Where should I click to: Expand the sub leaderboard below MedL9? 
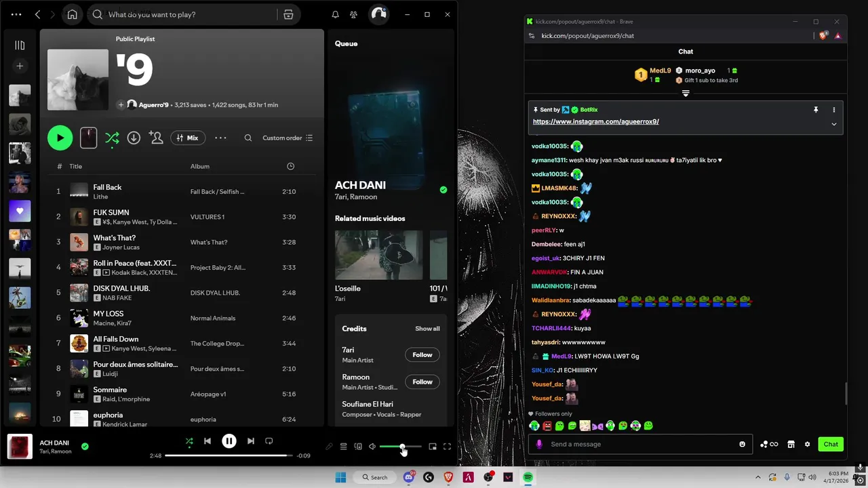click(686, 93)
